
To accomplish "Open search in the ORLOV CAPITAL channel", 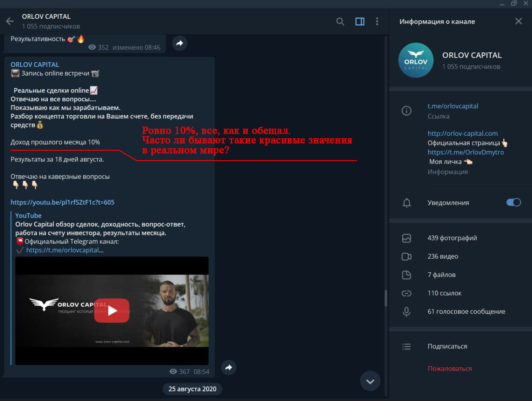I will (x=340, y=21).
